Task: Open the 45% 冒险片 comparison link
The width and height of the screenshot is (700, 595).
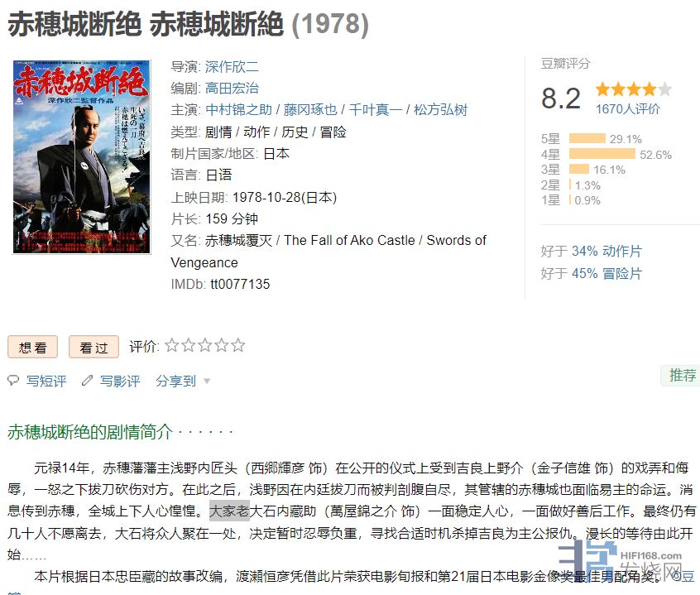Action: coord(607,273)
